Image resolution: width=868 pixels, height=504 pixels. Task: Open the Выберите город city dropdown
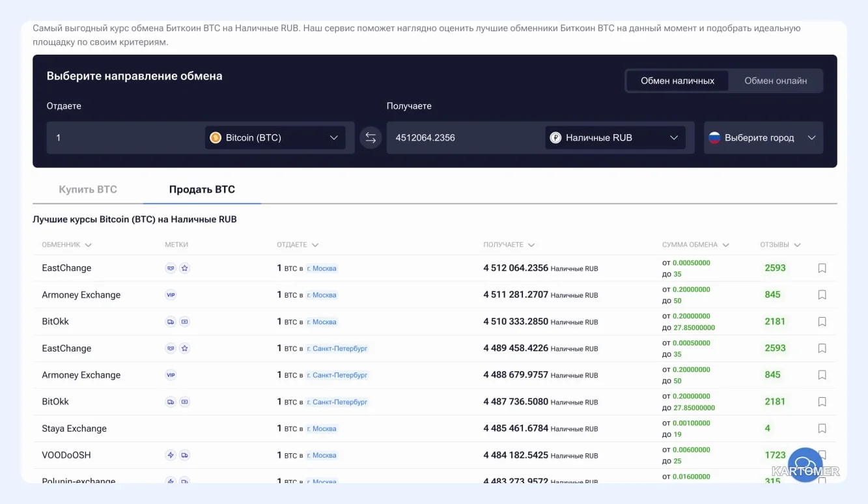(x=763, y=138)
